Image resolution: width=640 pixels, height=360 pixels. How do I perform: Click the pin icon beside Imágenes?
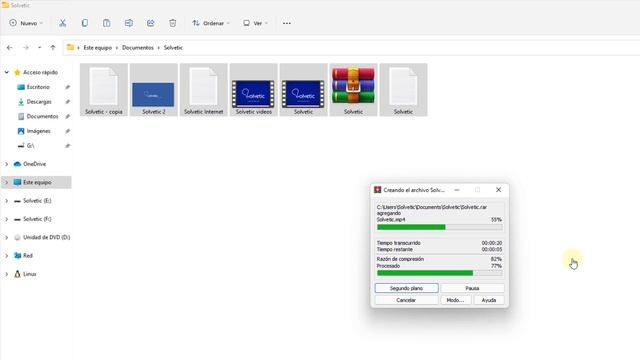pos(67,131)
